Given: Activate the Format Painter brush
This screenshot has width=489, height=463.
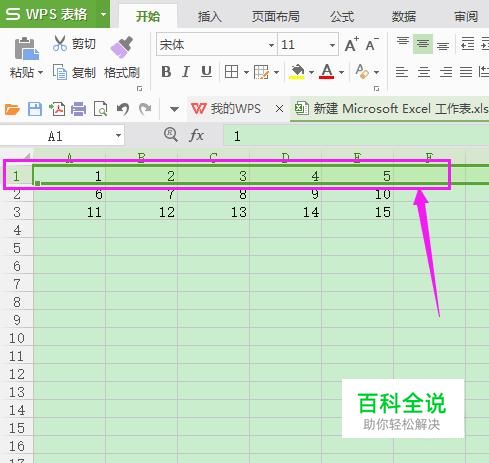Looking at the screenshot, I should pyautogui.click(x=122, y=57).
